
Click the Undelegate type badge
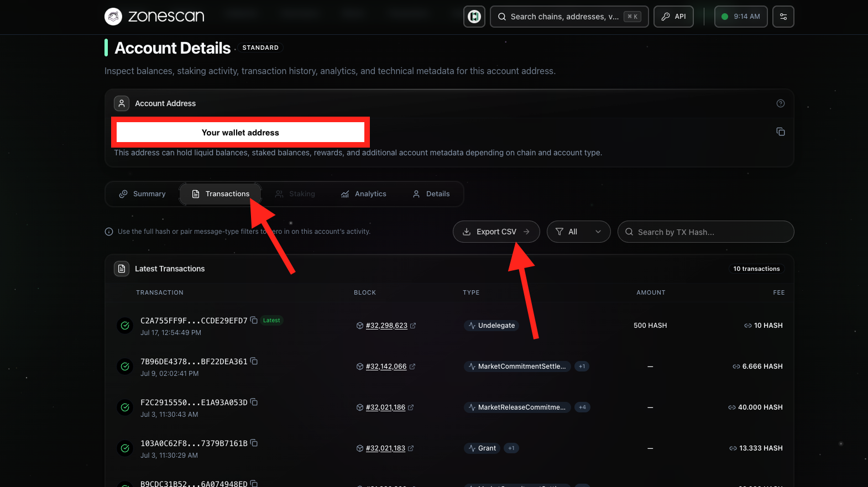491,326
